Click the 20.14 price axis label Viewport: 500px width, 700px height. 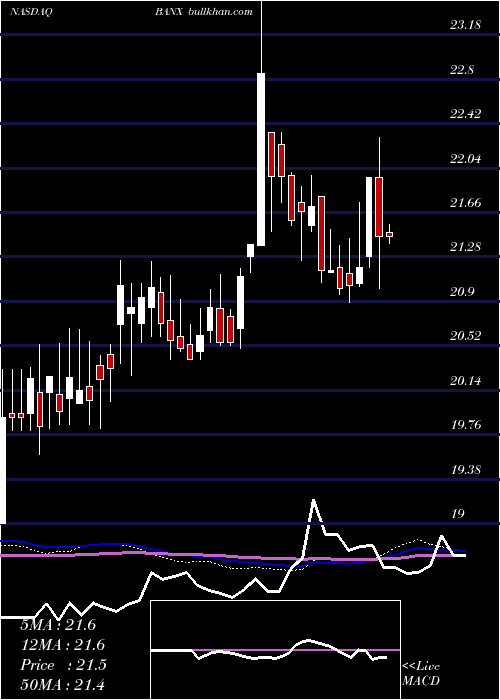tap(465, 381)
